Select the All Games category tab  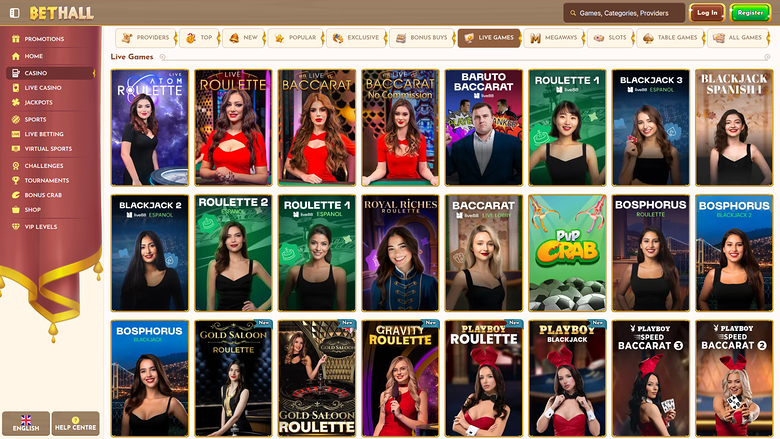pos(738,38)
